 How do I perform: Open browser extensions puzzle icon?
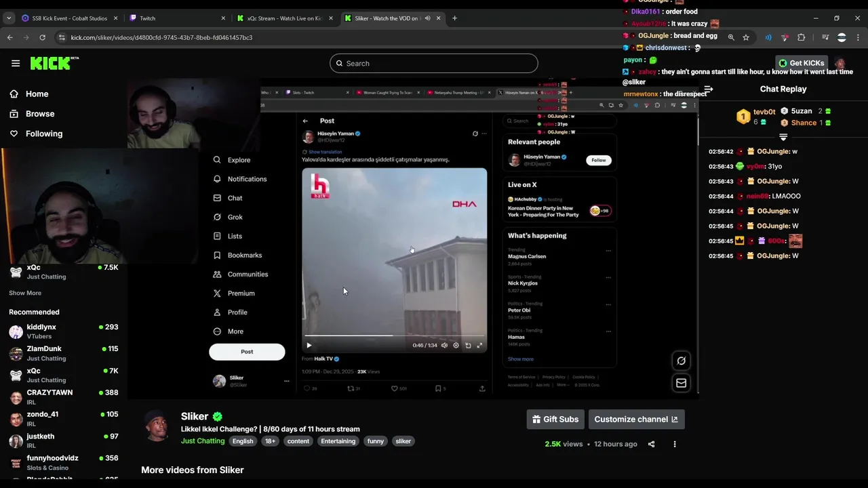coord(802,37)
